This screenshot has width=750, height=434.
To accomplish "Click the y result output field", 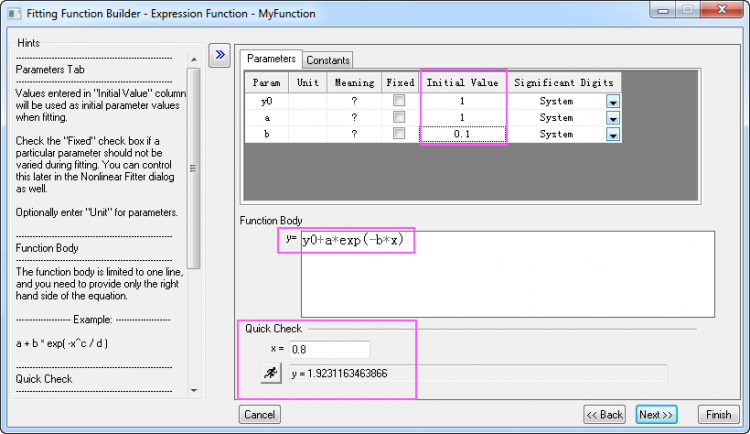I will point(478,373).
